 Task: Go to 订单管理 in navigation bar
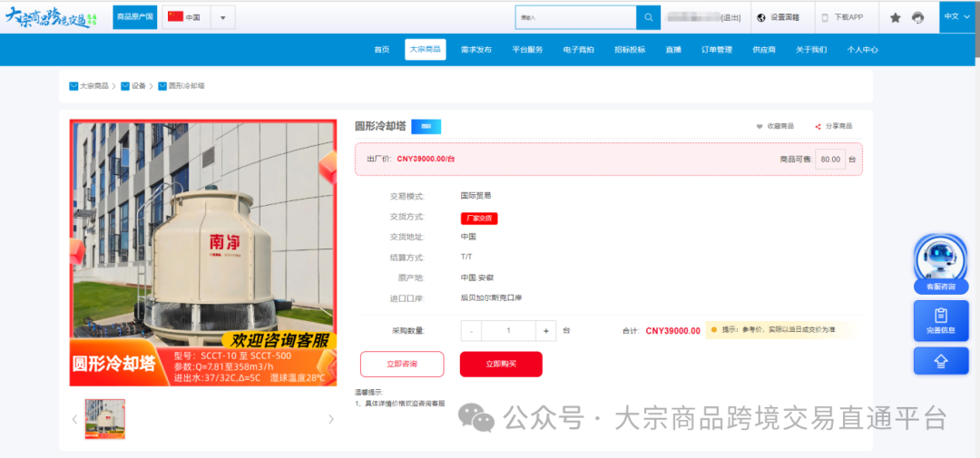[x=717, y=50]
